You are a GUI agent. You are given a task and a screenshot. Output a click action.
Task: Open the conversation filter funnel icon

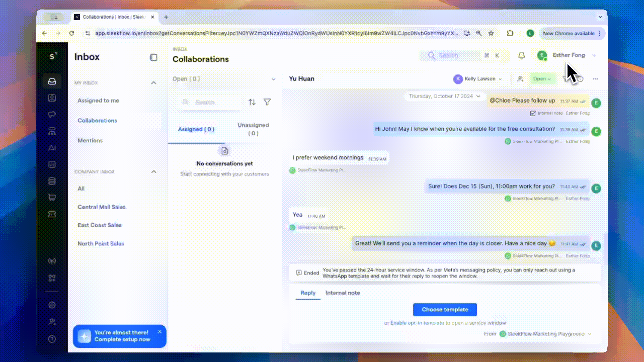[267, 102]
